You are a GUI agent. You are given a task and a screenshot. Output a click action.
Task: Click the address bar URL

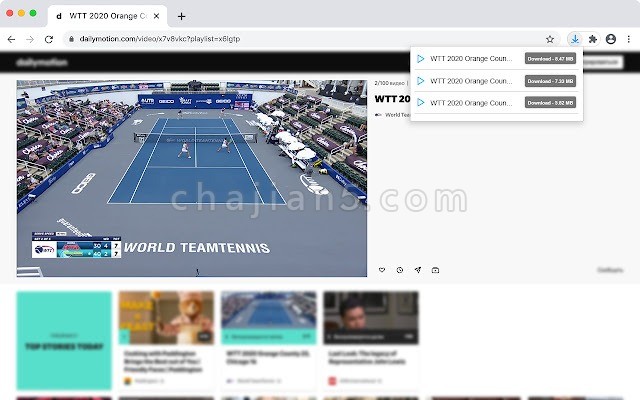pyautogui.click(x=160, y=39)
